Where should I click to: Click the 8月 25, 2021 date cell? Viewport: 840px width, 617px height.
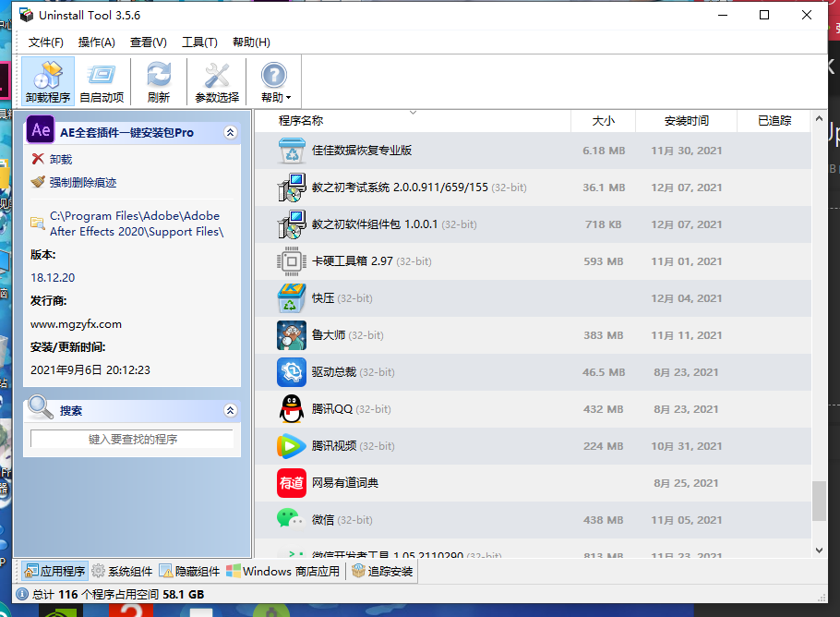686,483
